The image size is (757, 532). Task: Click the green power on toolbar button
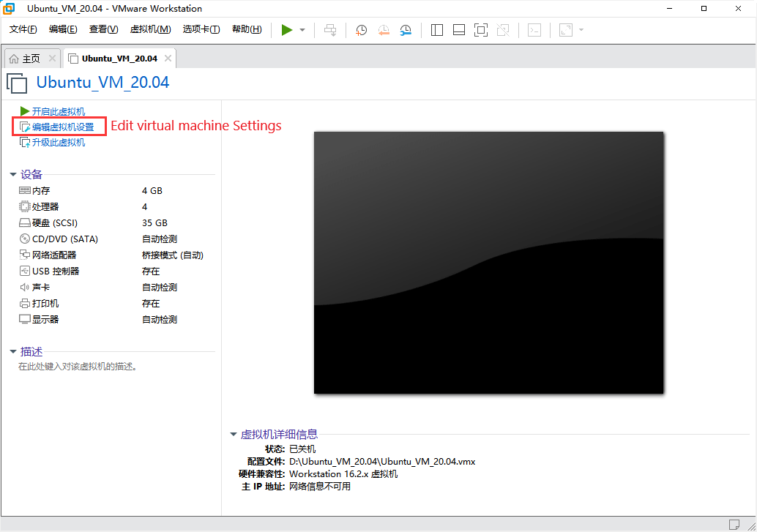point(287,30)
